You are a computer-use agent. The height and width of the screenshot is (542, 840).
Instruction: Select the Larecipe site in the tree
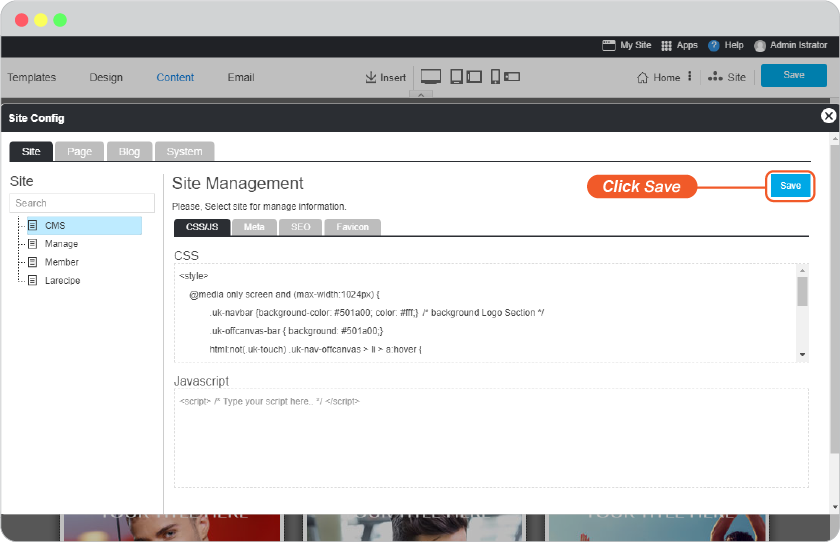point(62,280)
